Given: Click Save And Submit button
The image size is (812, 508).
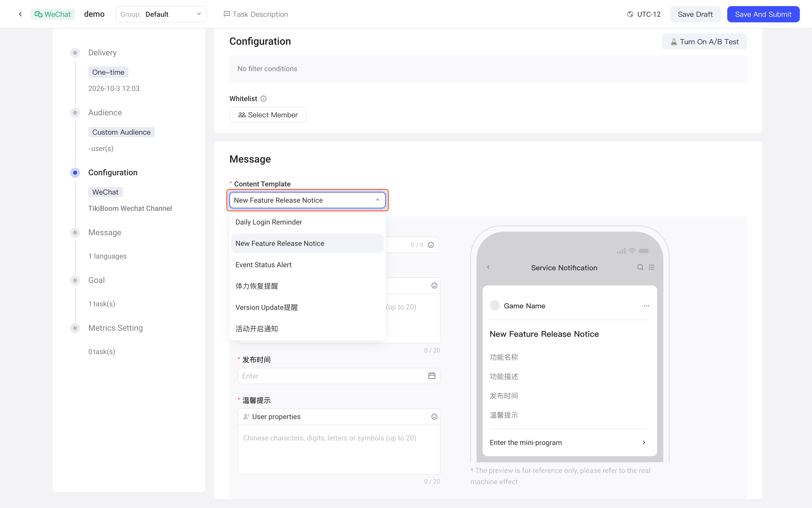Looking at the screenshot, I should coord(763,14).
